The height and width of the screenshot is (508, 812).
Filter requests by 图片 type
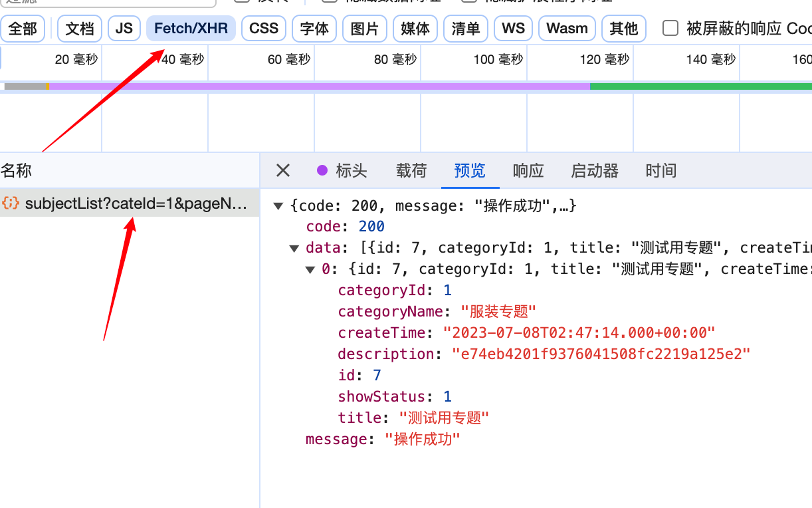pyautogui.click(x=365, y=29)
